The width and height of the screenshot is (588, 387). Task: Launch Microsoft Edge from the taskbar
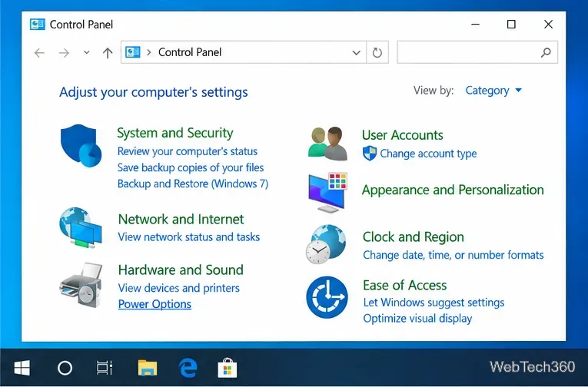point(188,368)
